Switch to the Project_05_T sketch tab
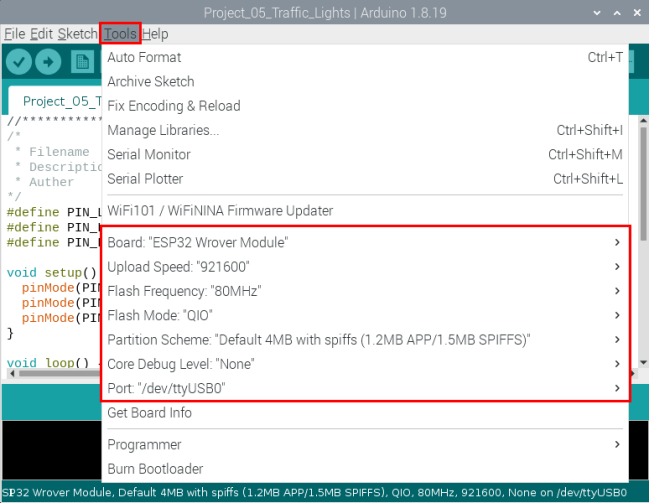The height and width of the screenshot is (504, 650). point(55,101)
